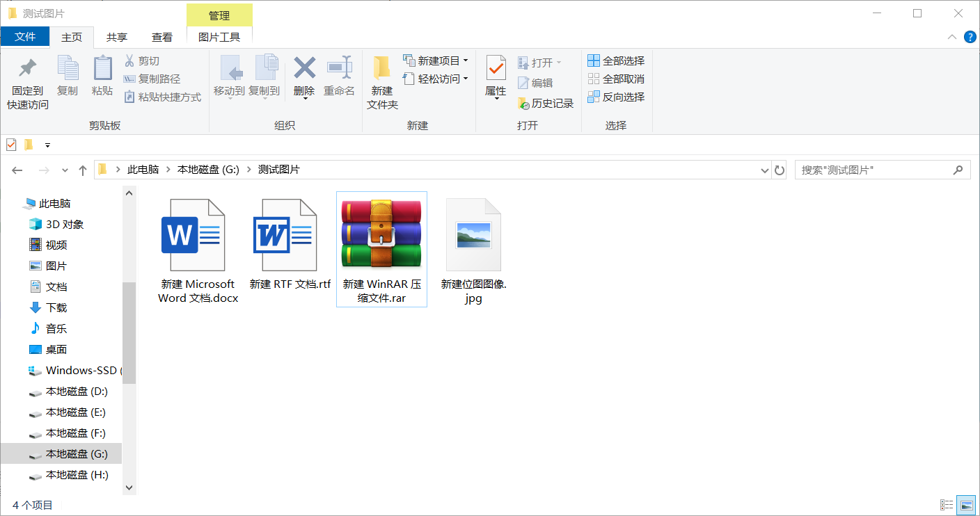This screenshot has width=980, height=516.
Task: Open the New Item (新建项目) dropdown
Action: coord(435,61)
